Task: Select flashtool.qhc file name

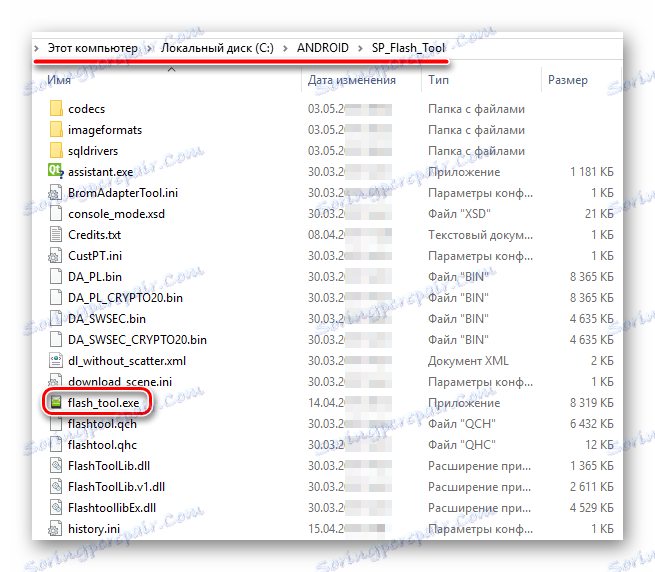Action: coord(102,445)
